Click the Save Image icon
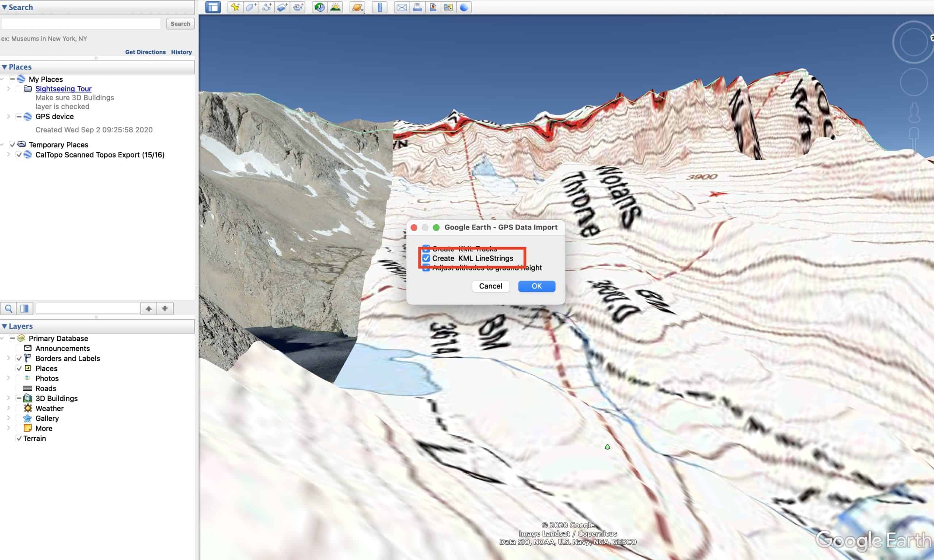The image size is (934, 560). [433, 7]
